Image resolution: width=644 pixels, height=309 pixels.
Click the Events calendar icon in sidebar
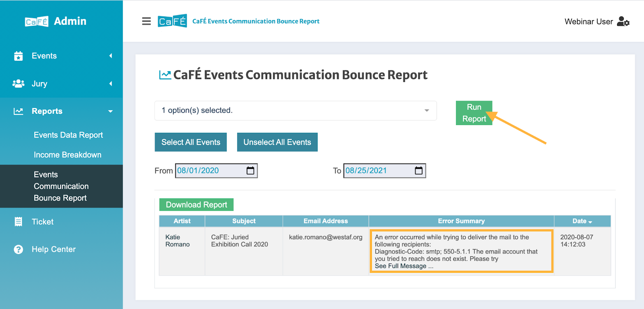(19, 56)
